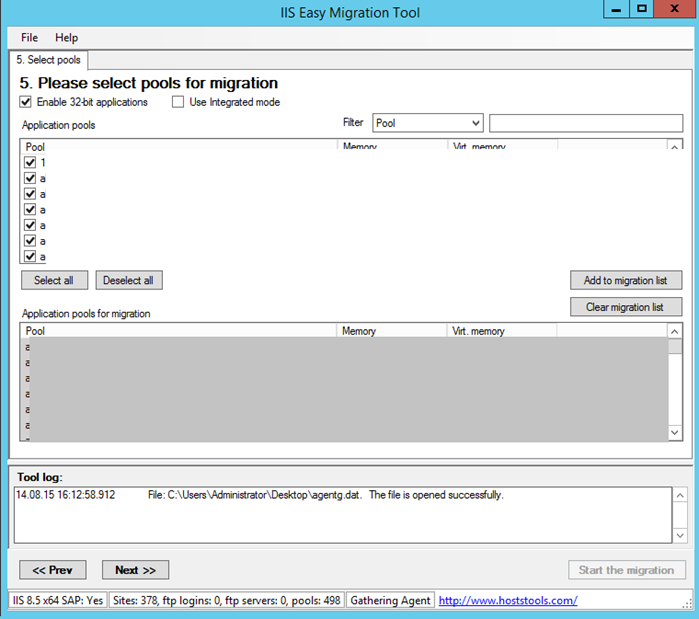Viewport: 699px width, 619px height.
Task: Click Deselect all button
Action: [x=129, y=280]
